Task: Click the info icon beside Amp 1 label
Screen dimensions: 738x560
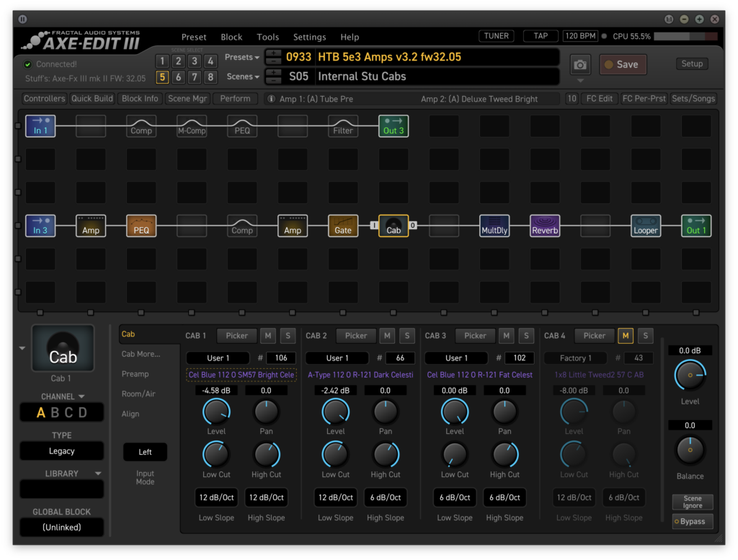Action: [x=271, y=99]
